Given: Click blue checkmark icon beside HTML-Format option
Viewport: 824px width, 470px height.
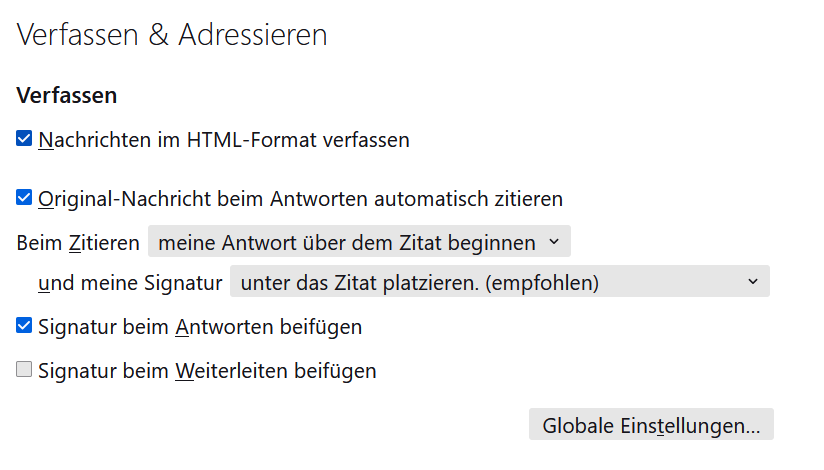Looking at the screenshot, I should pos(24,139).
